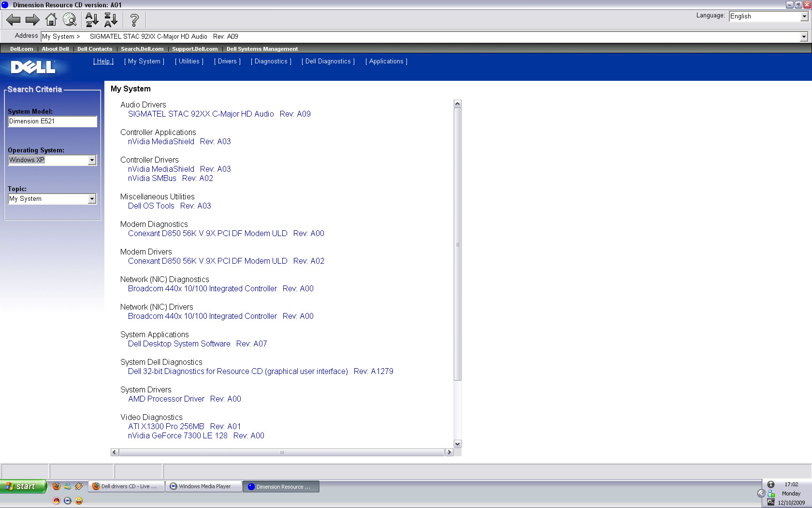Open SIGMATEL STAC 92XX audio driver link
Viewport: 812px width, 508px height.
coord(219,114)
